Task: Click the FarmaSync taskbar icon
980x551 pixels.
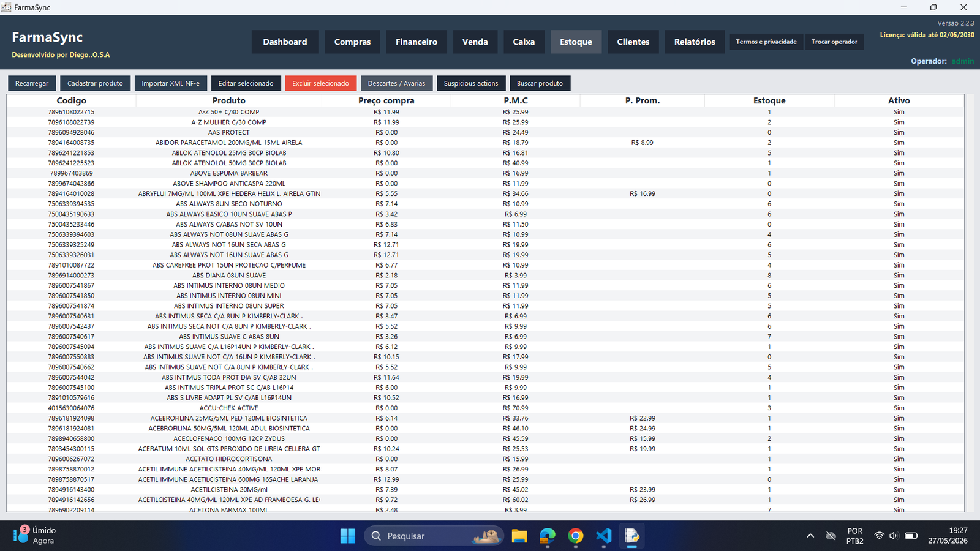Action: click(x=632, y=536)
